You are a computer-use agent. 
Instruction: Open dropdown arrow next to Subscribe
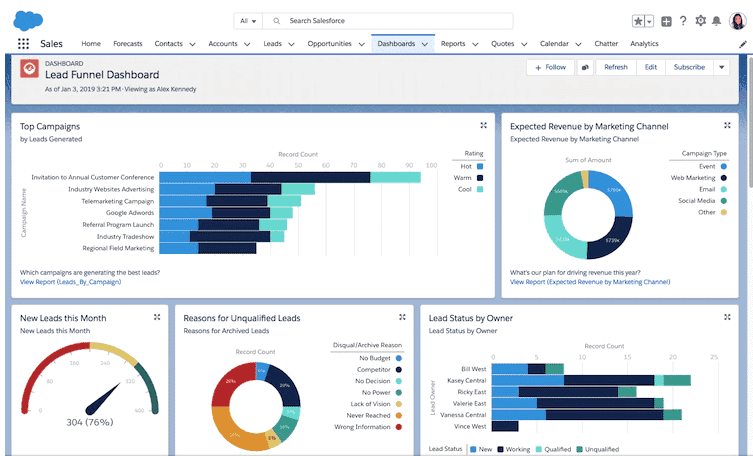click(722, 67)
